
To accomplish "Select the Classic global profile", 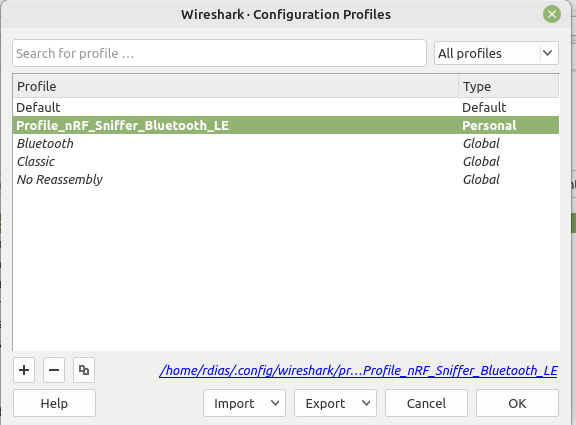I will coord(286,161).
